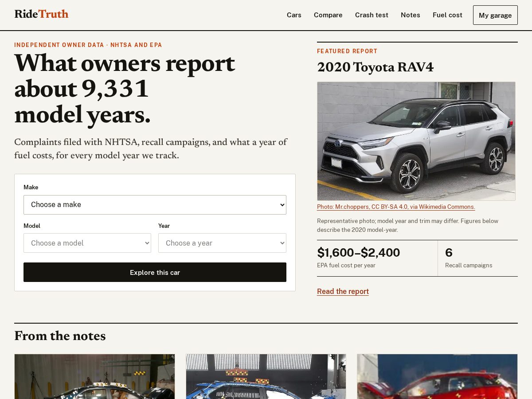Click the From the notes heading

[60, 336]
